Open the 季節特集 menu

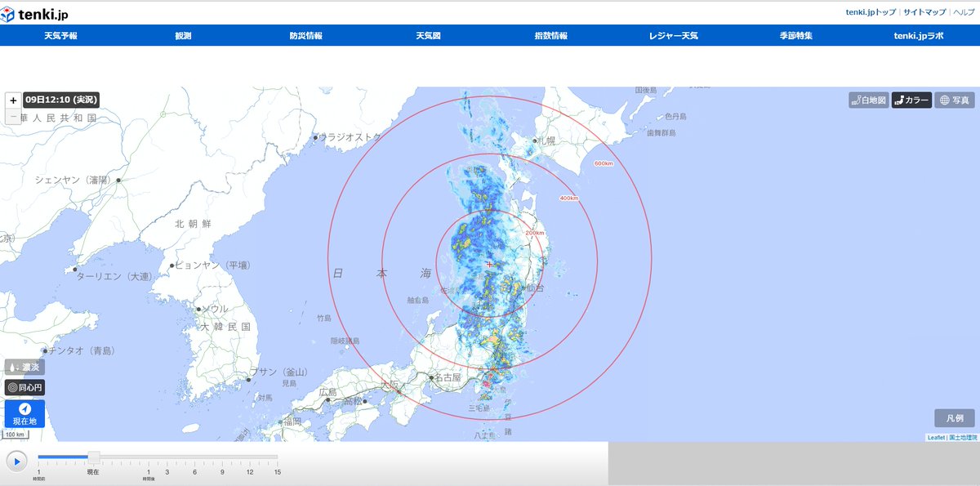point(795,36)
